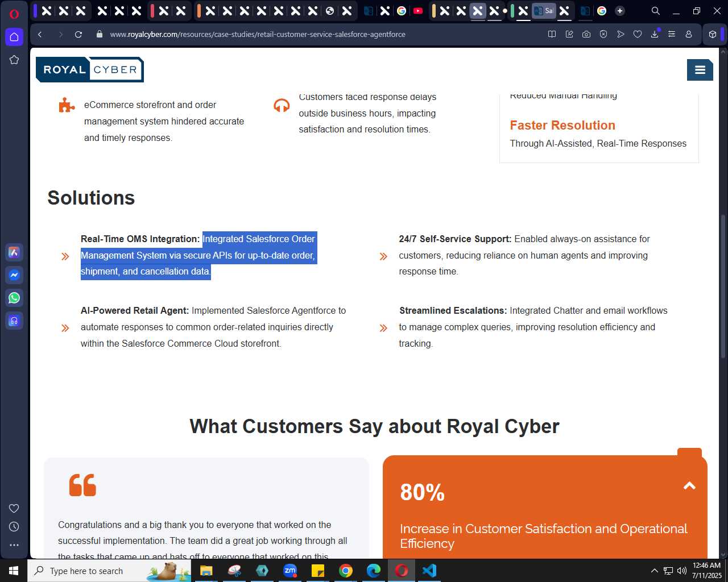Open Pinboards heart icon at sidebar bottom

(x=14, y=508)
